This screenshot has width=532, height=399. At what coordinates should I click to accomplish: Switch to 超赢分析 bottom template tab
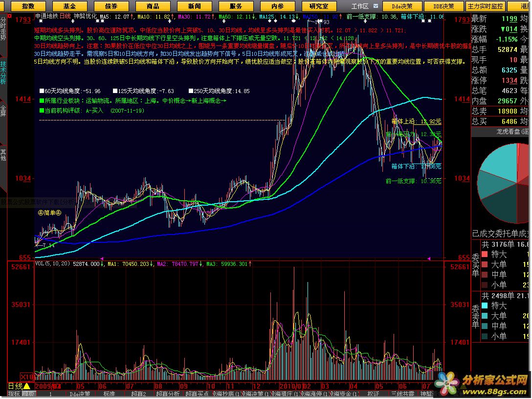pos(168,394)
